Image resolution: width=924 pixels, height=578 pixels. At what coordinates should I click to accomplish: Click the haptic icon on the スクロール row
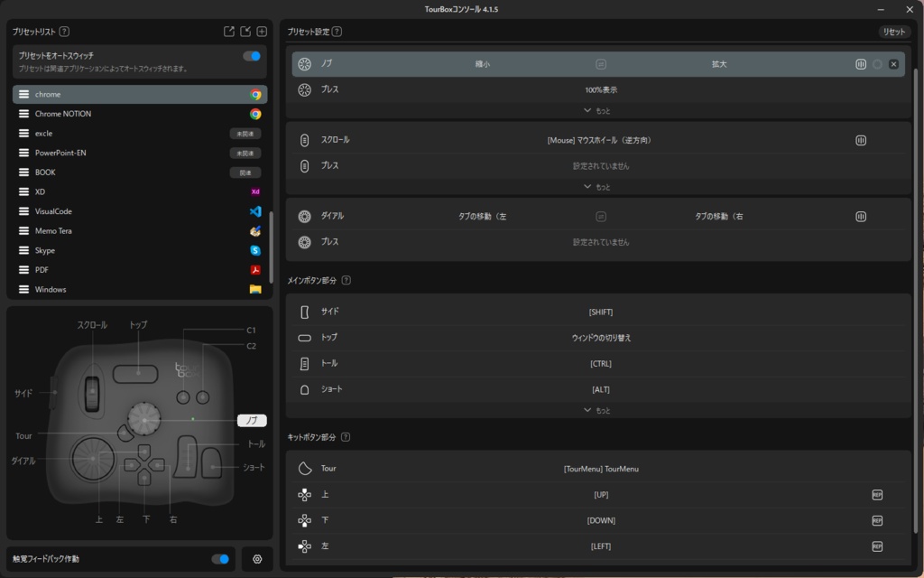pos(860,140)
